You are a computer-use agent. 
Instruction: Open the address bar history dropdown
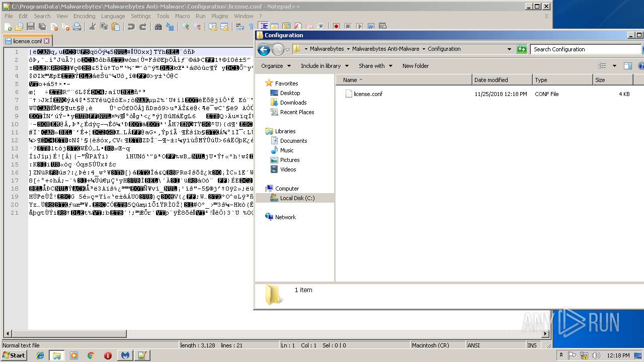click(x=510, y=49)
